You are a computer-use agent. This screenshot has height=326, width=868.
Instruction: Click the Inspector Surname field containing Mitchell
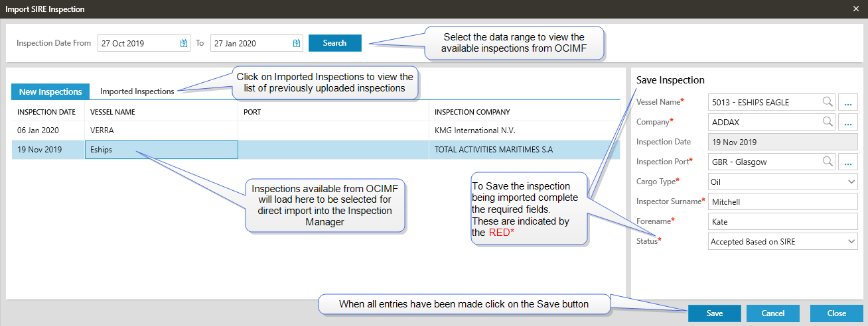tap(783, 201)
